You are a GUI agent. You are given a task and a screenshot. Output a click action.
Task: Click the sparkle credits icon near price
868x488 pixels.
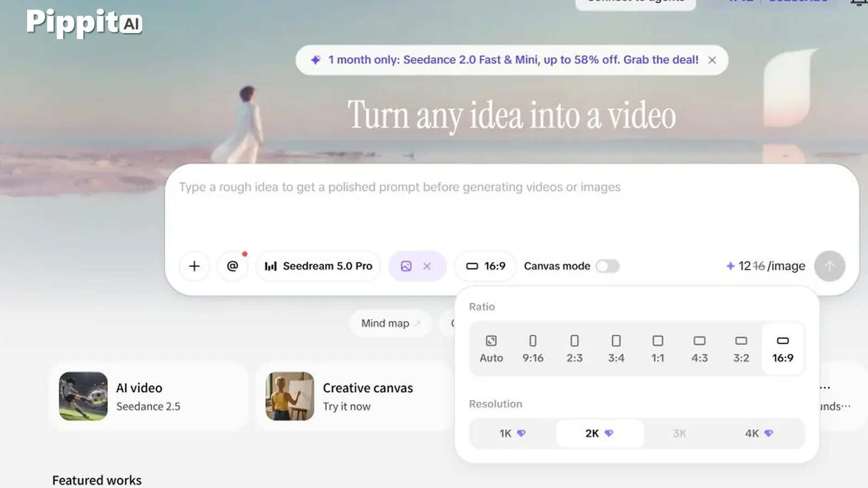click(x=730, y=266)
